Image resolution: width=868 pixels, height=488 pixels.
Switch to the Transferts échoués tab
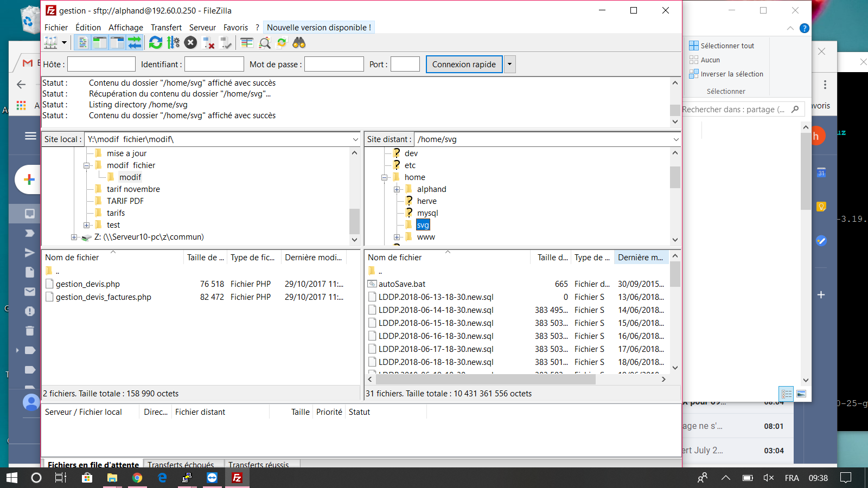point(181,464)
